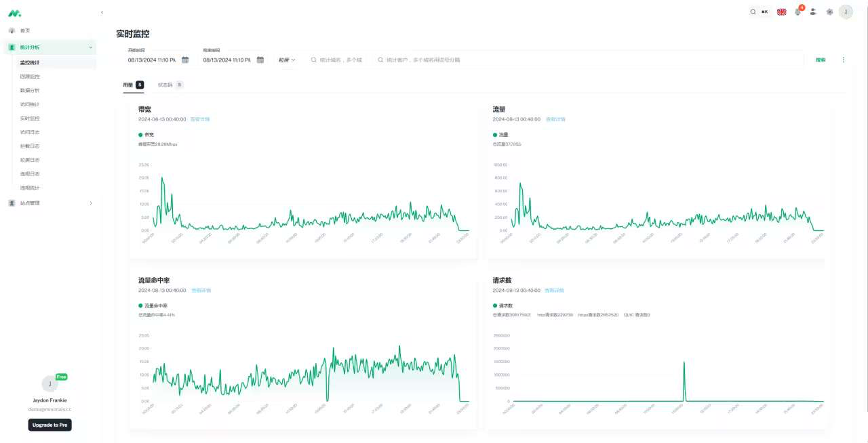This screenshot has width=868, height=443.
Task: Toggle the 带宽 legend series
Action: pyautogui.click(x=145, y=135)
